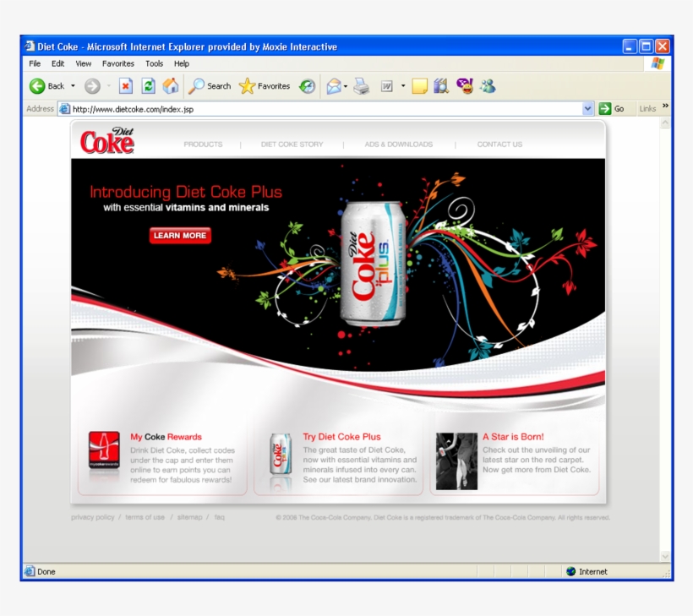The width and height of the screenshot is (693, 616).
Task: Click the Mail envelope icon
Action: pos(334,86)
